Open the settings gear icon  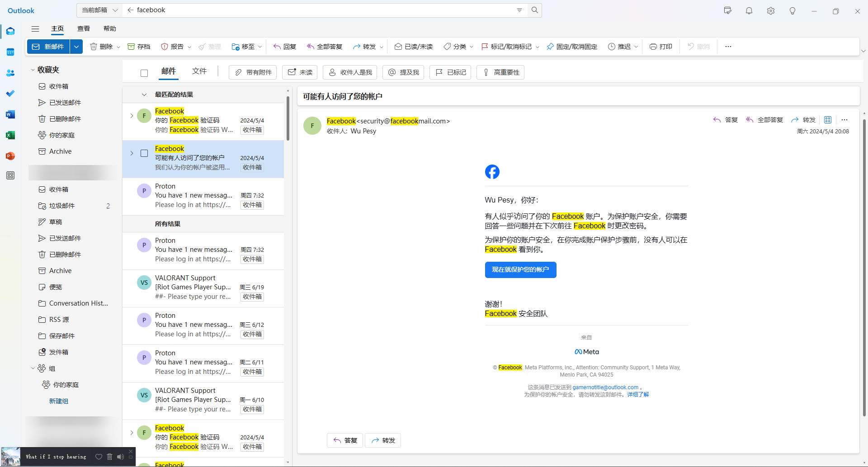[771, 11]
